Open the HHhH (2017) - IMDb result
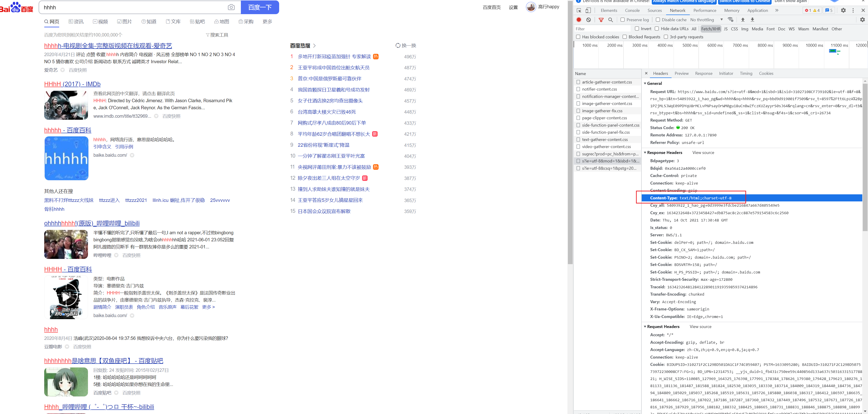 pos(72,84)
